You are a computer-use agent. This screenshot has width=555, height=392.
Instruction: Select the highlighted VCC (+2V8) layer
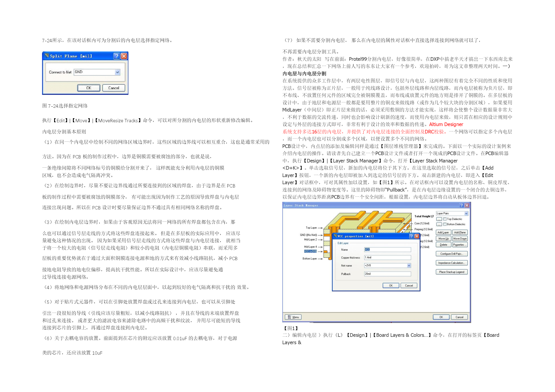pos(310,251)
